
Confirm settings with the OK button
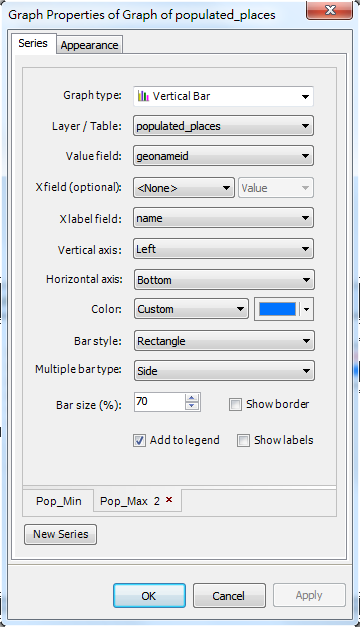(149, 595)
